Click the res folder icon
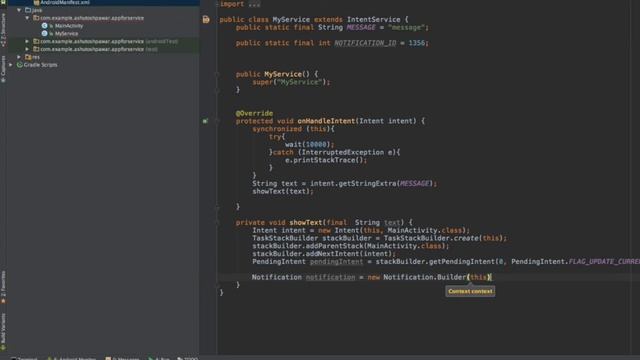The height and width of the screenshot is (360, 640). [x=28, y=57]
